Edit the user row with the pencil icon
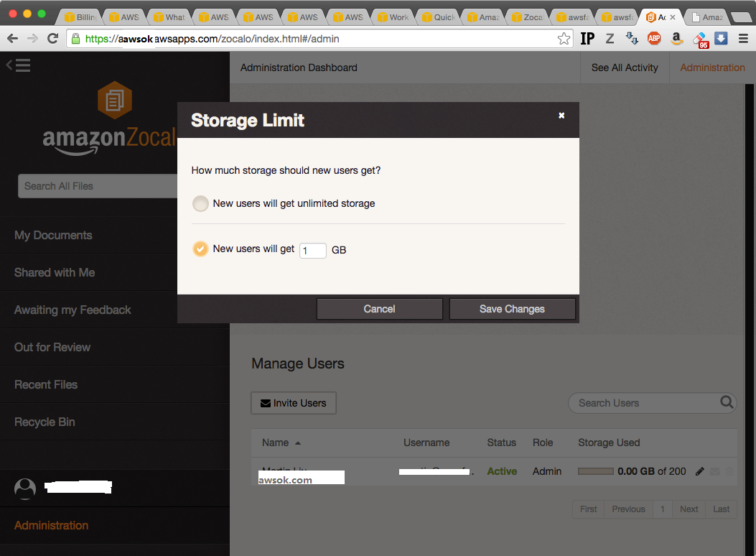The width and height of the screenshot is (756, 556). pos(699,471)
